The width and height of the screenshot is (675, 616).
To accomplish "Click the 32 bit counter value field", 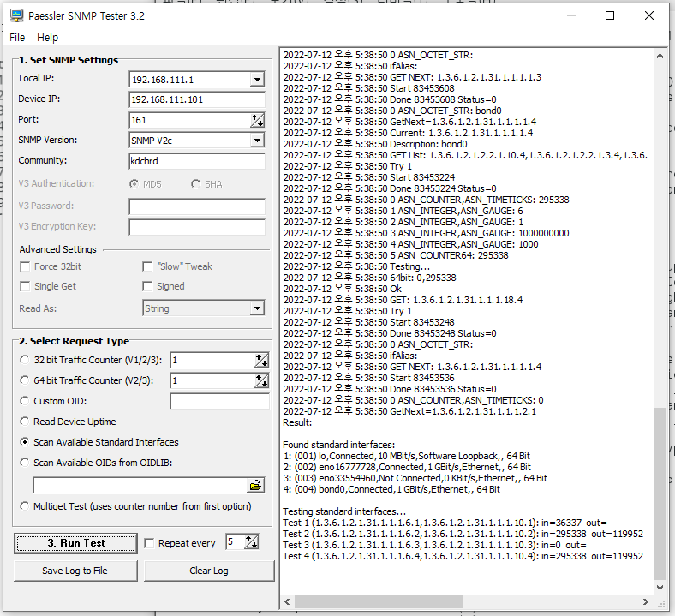I will coord(213,361).
